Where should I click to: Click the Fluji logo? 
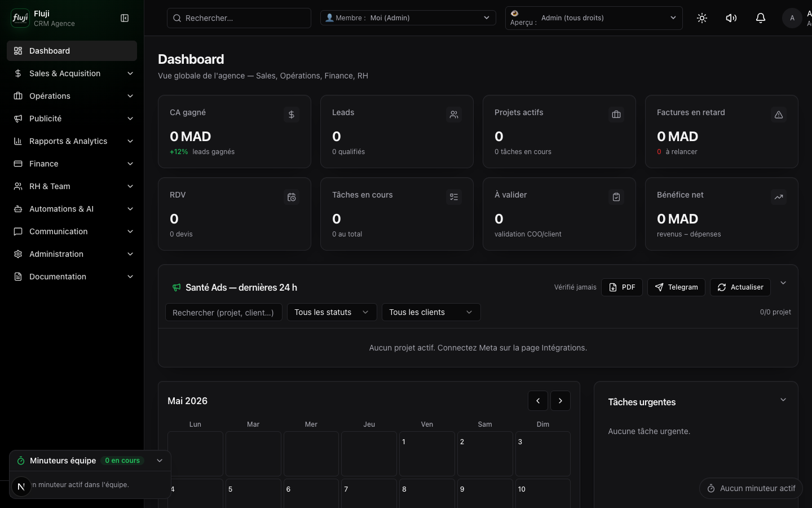(x=20, y=18)
